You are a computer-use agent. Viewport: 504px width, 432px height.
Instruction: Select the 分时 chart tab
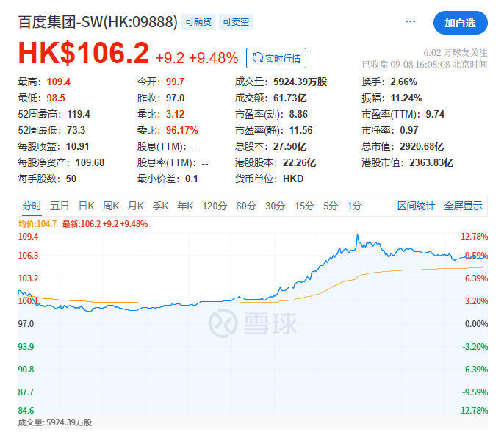click(x=32, y=206)
